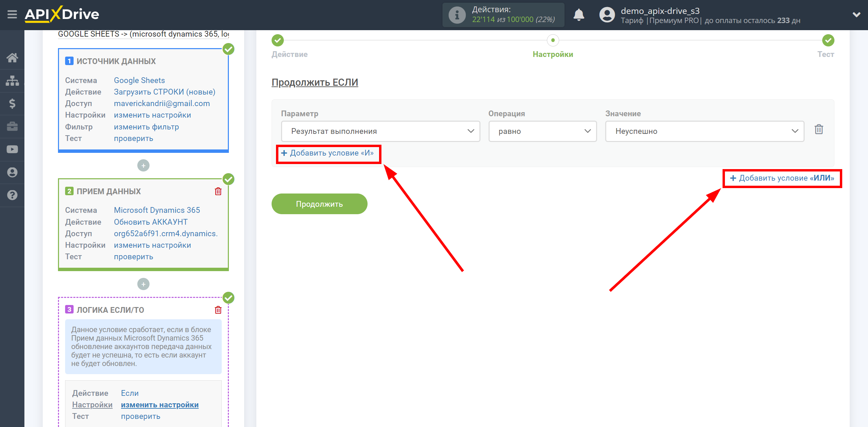The width and height of the screenshot is (868, 427).
Task: Click изменить настройки in Источник данных
Action: click(x=152, y=115)
